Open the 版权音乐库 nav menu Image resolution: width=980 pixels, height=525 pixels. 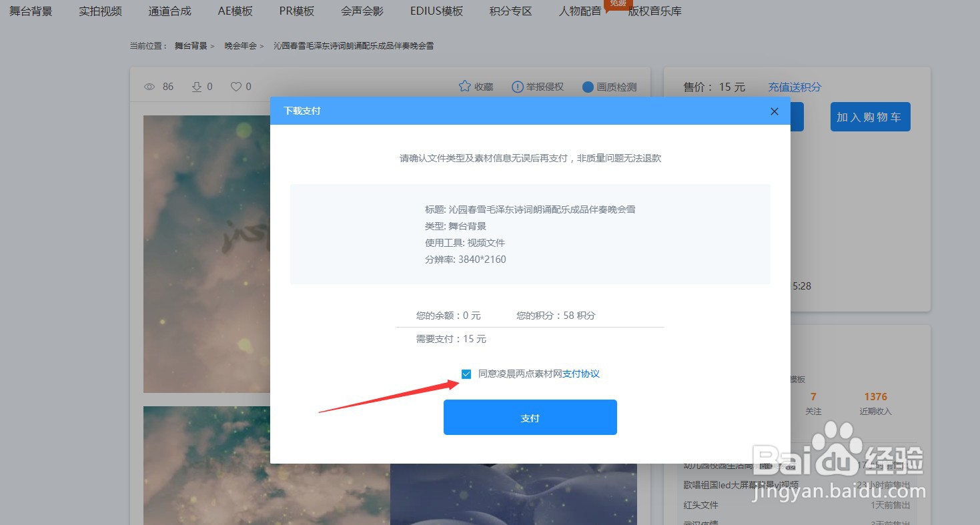654,11
